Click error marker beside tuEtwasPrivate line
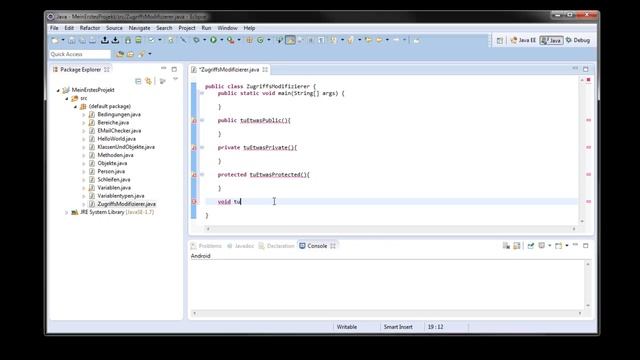 point(194,147)
